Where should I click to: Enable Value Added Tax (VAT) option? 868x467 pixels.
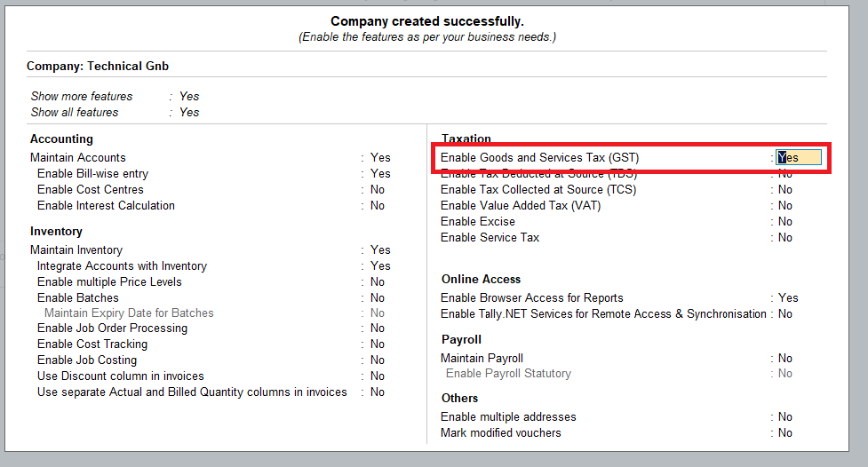(x=785, y=205)
